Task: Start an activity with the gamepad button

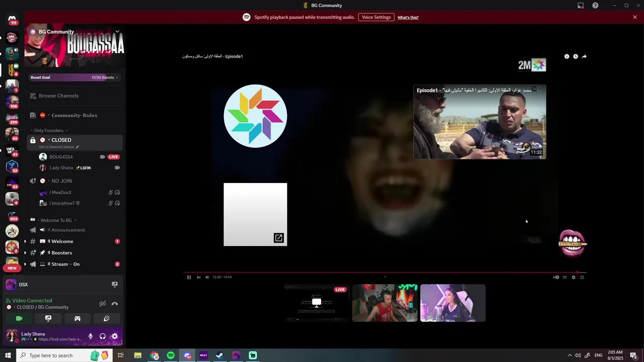Action: coord(77,318)
